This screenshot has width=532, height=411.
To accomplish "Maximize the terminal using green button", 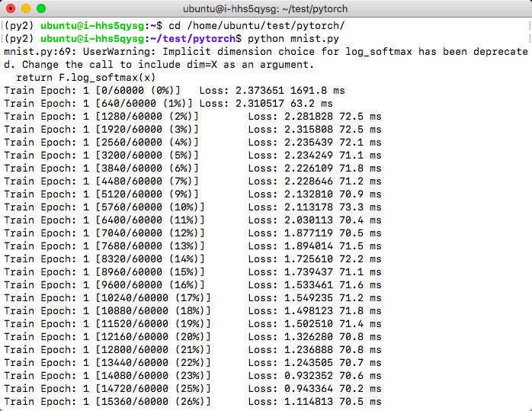I will [41, 9].
